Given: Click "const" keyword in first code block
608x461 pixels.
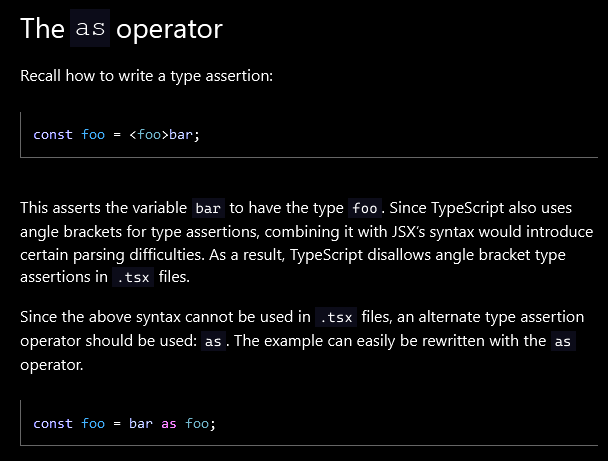Looking at the screenshot, I should [x=53, y=134].
